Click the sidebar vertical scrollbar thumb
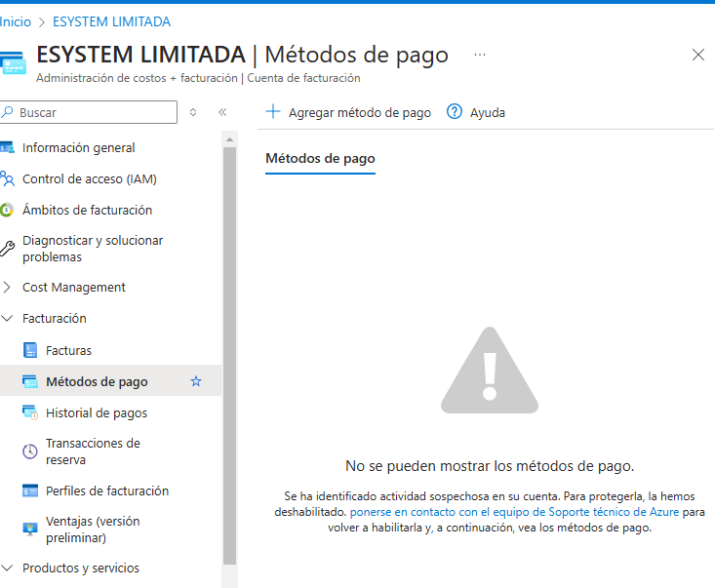 (229, 356)
